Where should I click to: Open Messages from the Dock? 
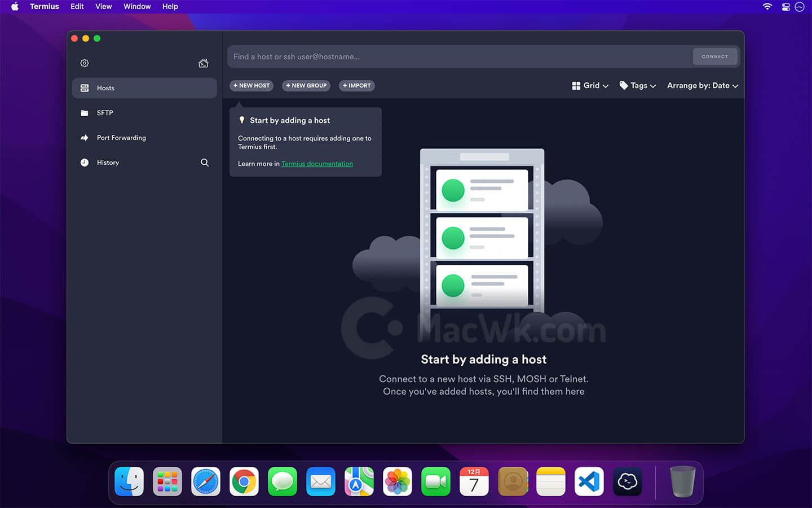283,481
